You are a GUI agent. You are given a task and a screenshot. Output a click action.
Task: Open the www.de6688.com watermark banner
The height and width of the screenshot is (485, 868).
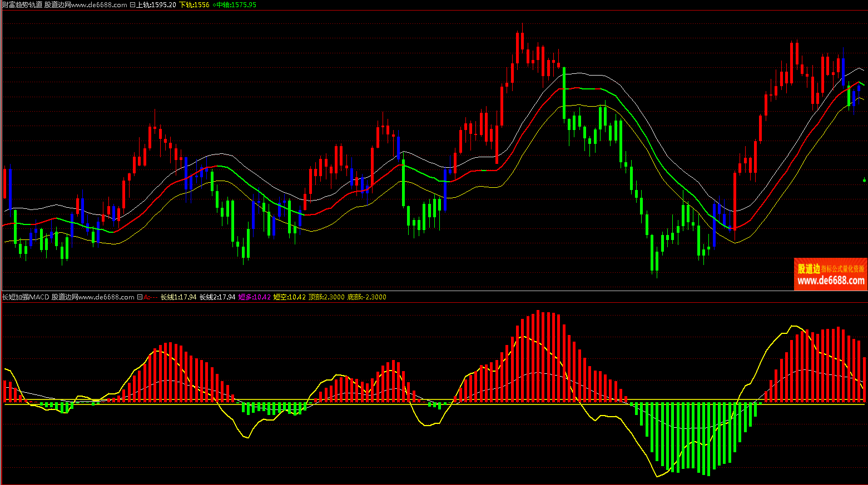pos(831,281)
